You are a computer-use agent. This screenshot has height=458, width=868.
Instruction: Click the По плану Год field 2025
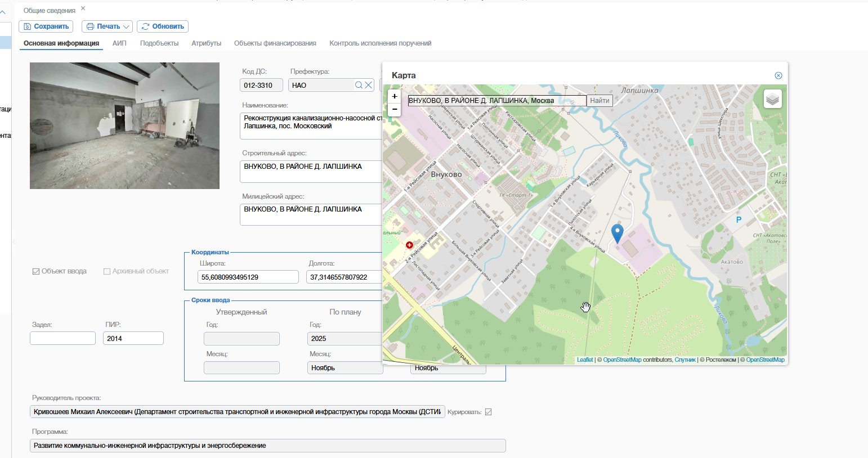pos(344,338)
